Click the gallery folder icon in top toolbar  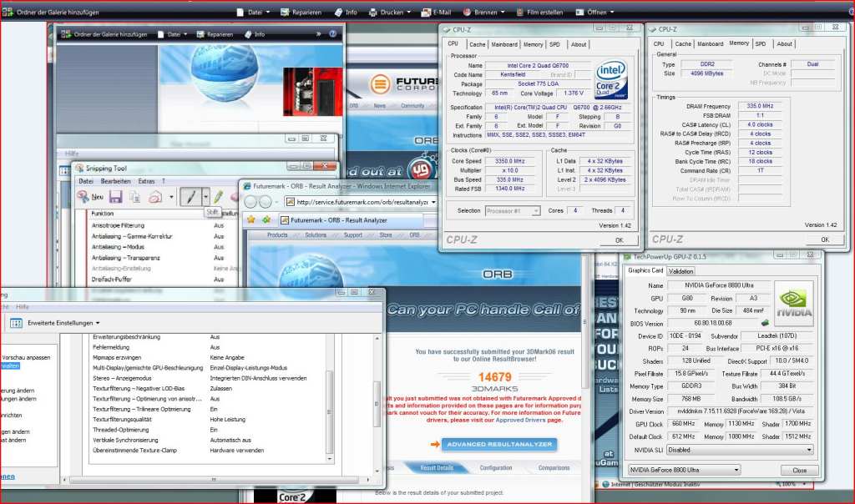(8, 12)
